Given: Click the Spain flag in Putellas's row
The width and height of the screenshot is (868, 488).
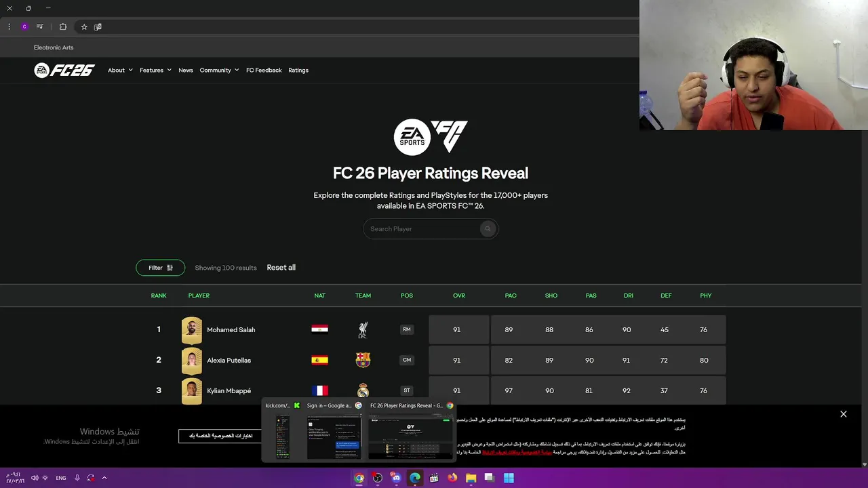Looking at the screenshot, I should pos(320,360).
